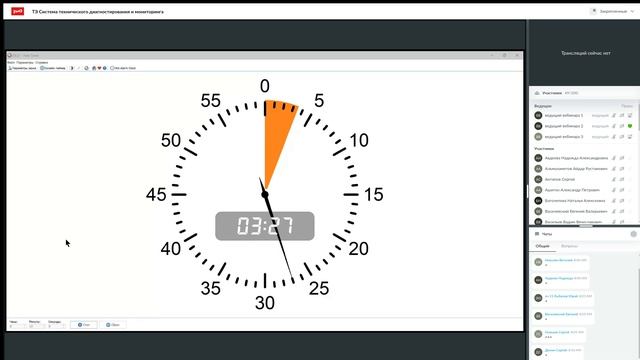Click the red RZD logo in header

click(18, 11)
